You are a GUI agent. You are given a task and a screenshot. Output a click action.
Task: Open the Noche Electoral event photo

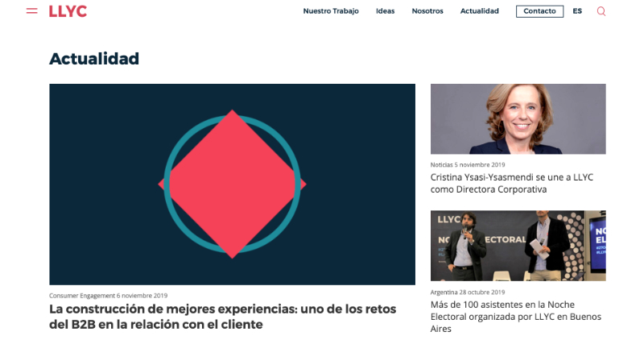point(518,246)
